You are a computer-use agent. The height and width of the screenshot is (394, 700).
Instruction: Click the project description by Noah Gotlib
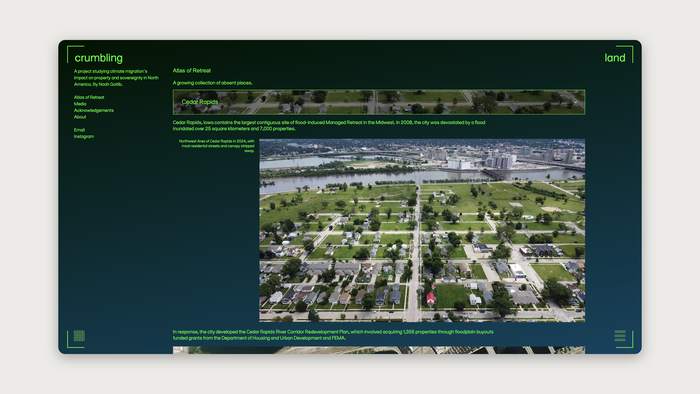(116, 78)
